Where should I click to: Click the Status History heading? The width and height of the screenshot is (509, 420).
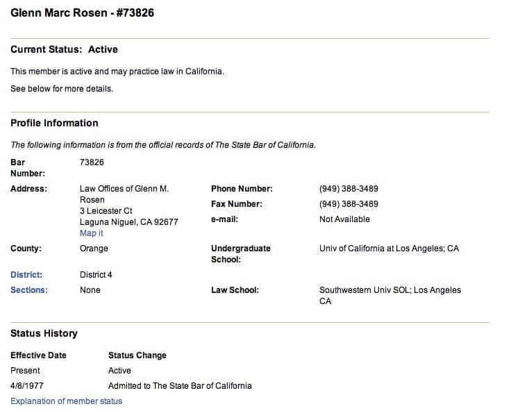(44, 333)
